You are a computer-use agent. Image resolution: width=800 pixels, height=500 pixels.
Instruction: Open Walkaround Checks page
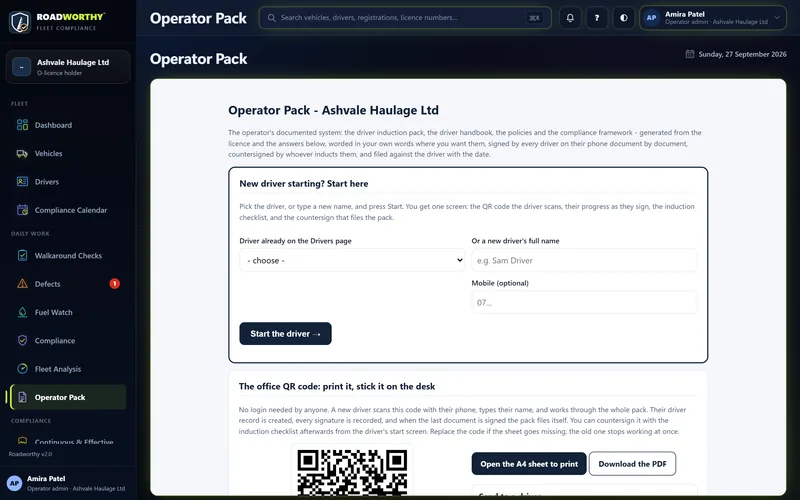click(x=68, y=256)
